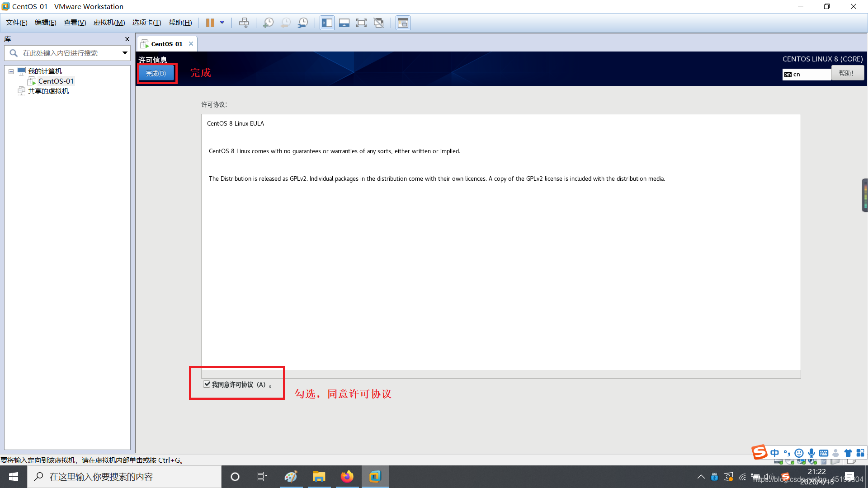The width and height of the screenshot is (868, 488).
Task: Take a snapshot of the virtual machine
Action: tap(269, 23)
